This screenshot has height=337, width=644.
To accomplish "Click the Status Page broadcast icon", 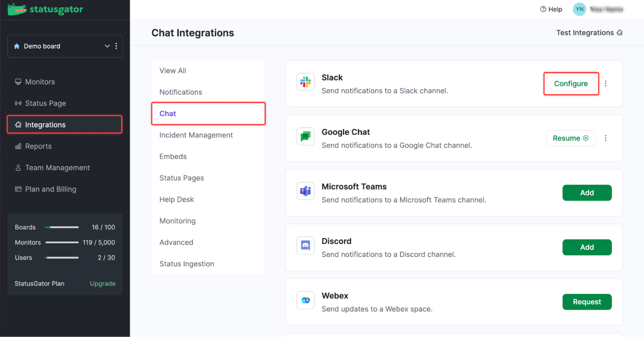I will 18,104.
